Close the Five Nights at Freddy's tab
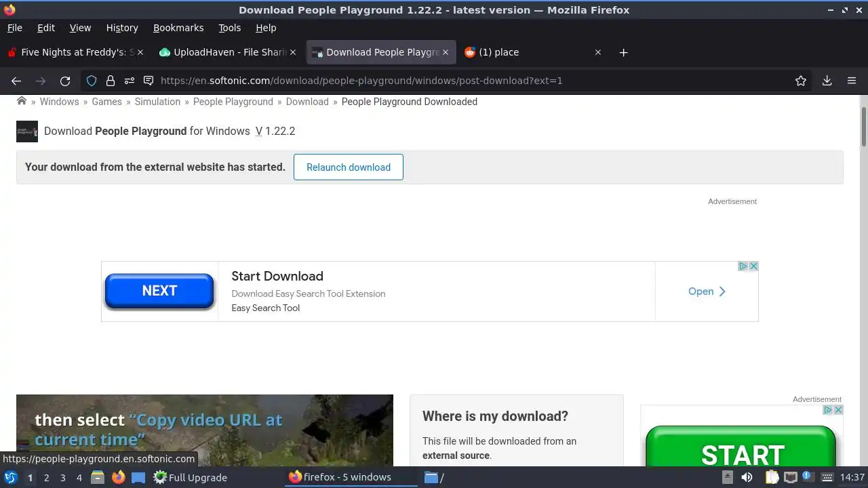The height and width of the screenshot is (488, 868). point(140,52)
